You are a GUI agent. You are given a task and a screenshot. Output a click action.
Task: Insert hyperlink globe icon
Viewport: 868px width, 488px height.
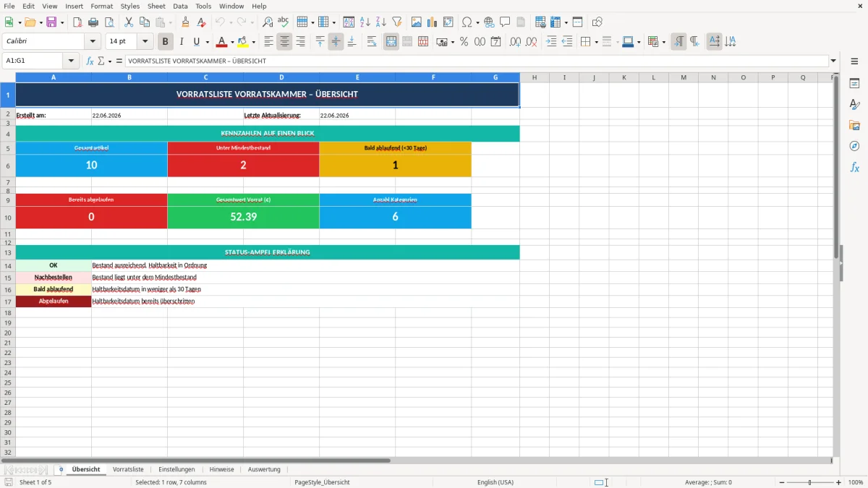click(489, 22)
